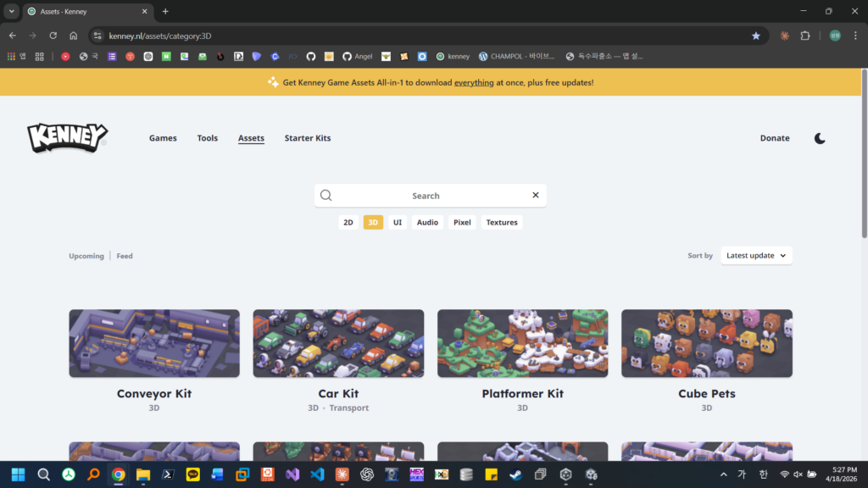Go to the home page via house icon

(x=74, y=36)
